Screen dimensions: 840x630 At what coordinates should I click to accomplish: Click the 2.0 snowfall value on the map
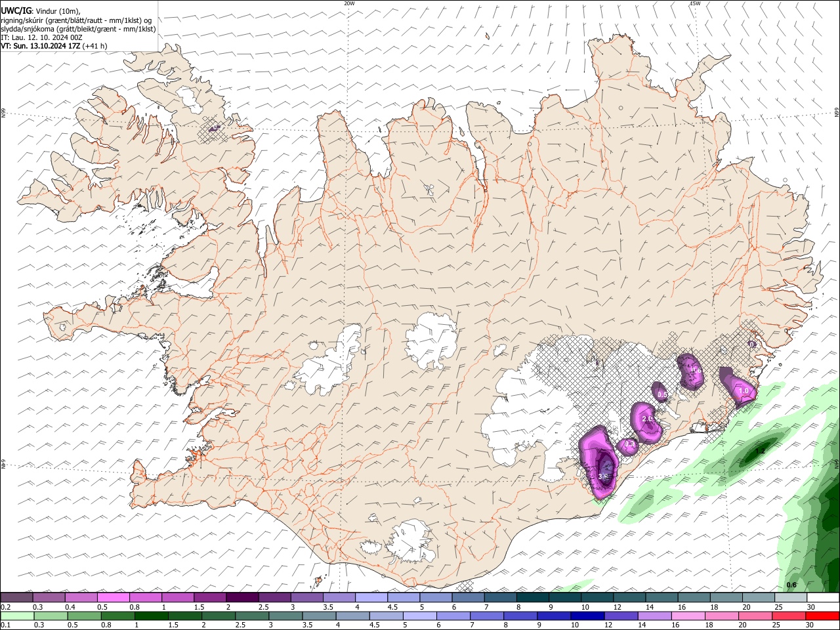coord(647,419)
